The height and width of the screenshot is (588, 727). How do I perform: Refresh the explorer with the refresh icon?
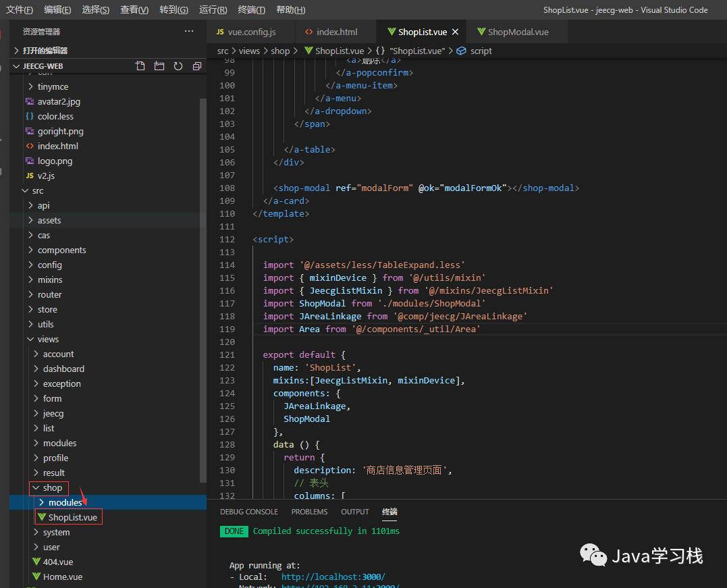[178, 66]
